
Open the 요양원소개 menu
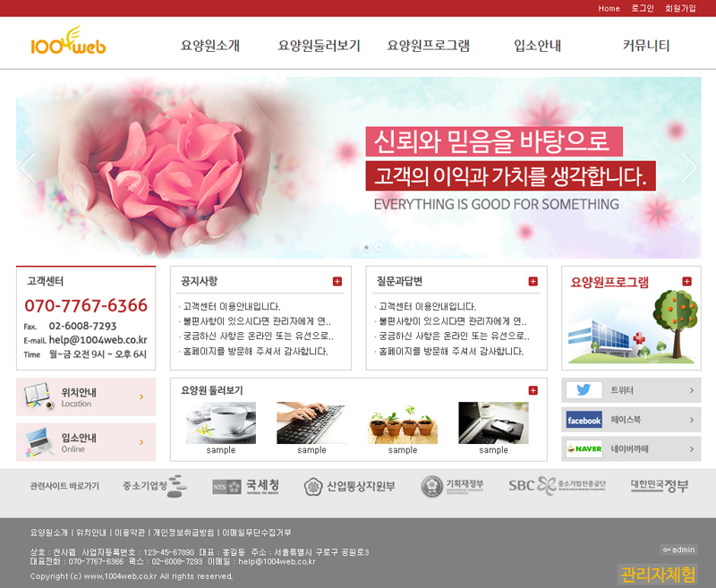point(210,46)
